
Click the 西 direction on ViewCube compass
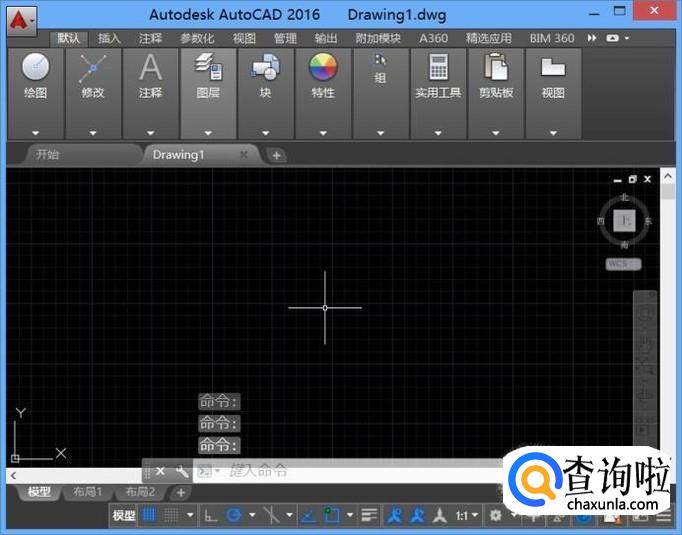pyautogui.click(x=601, y=221)
